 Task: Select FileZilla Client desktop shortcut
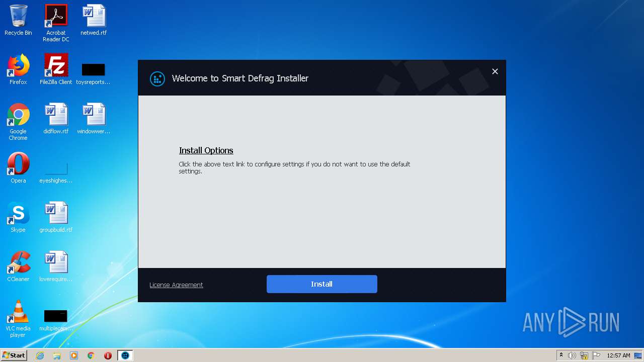coord(56,69)
